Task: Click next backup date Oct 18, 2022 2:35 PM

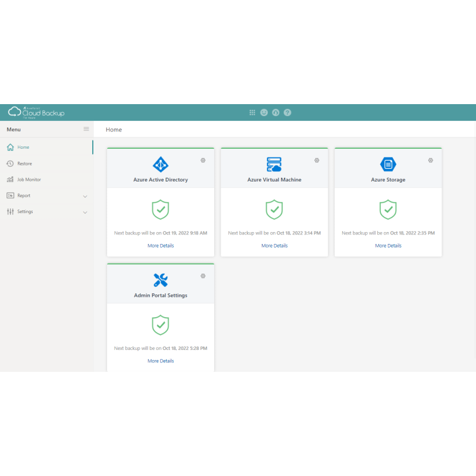Action: [x=412, y=233]
